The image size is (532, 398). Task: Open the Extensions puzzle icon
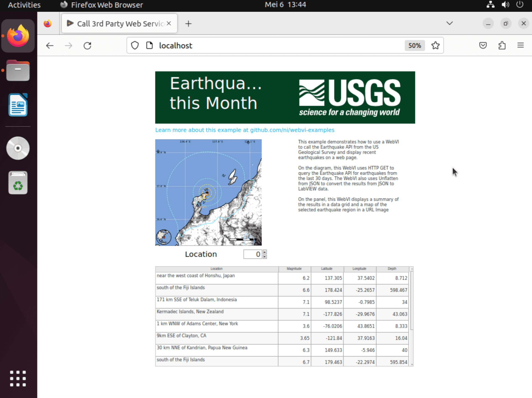pyautogui.click(x=502, y=45)
